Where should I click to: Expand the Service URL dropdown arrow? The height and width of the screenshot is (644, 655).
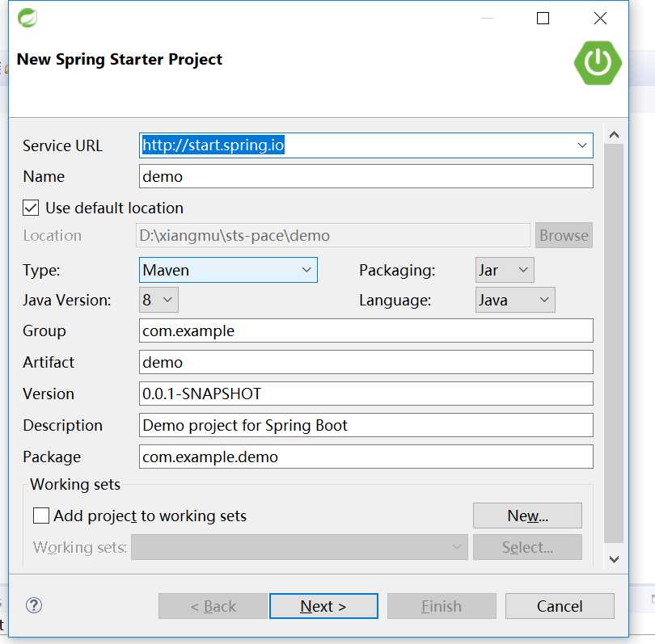tap(582, 145)
